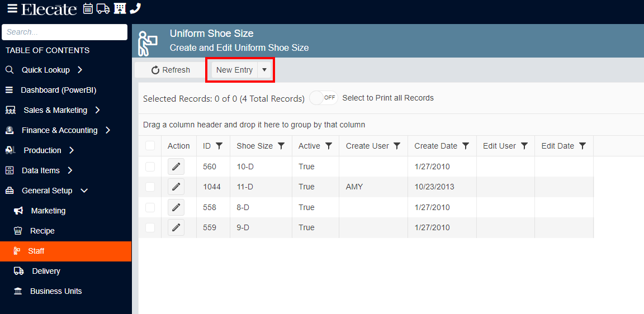Open the Active column filter icon
Viewport: 644px width, 314px height.
pyautogui.click(x=329, y=146)
